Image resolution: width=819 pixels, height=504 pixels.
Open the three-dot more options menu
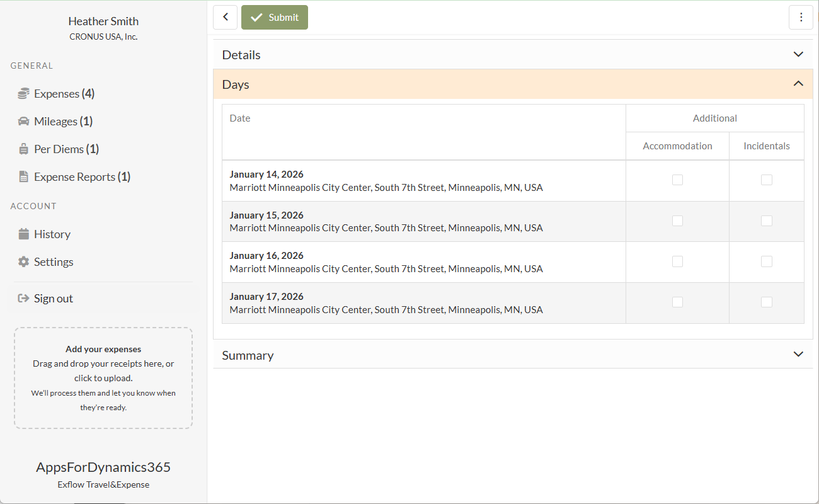pyautogui.click(x=801, y=18)
